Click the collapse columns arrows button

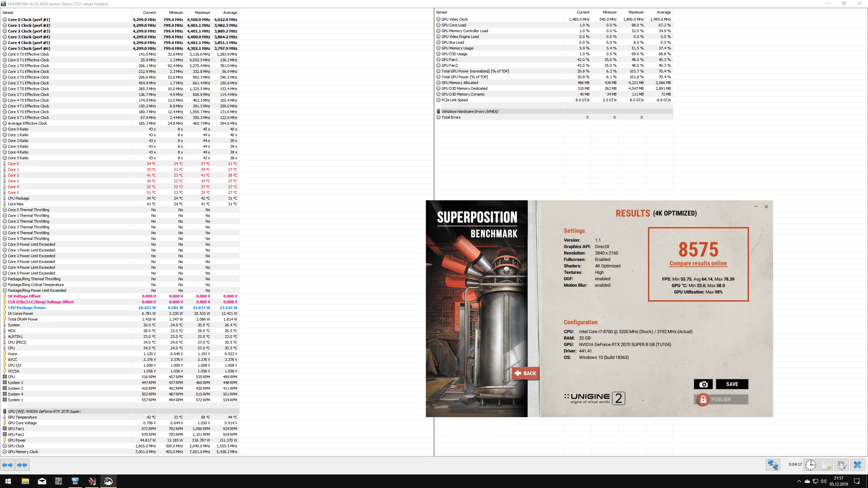click(x=22, y=465)
